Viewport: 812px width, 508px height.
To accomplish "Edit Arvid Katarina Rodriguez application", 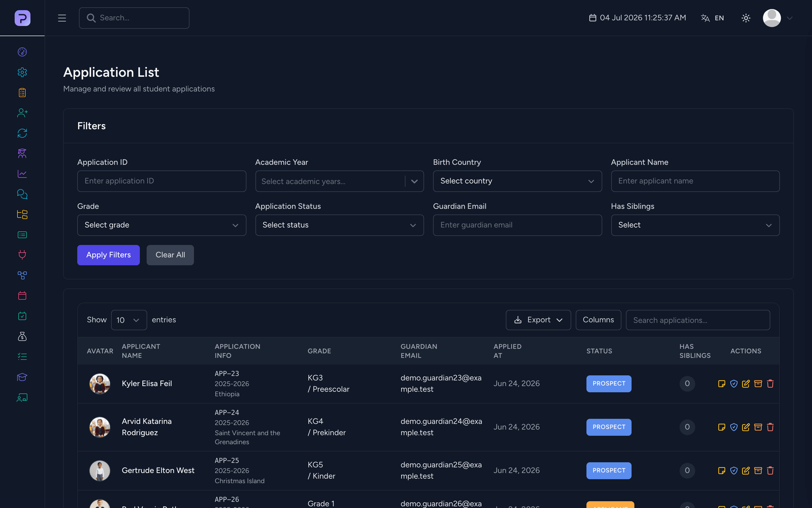I will [746, 427].
